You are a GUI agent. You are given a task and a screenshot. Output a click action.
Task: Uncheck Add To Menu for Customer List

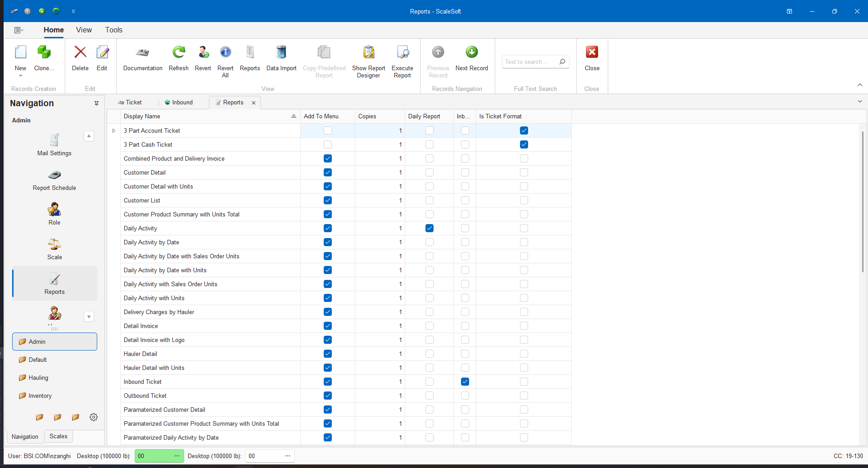pos(328,200)
